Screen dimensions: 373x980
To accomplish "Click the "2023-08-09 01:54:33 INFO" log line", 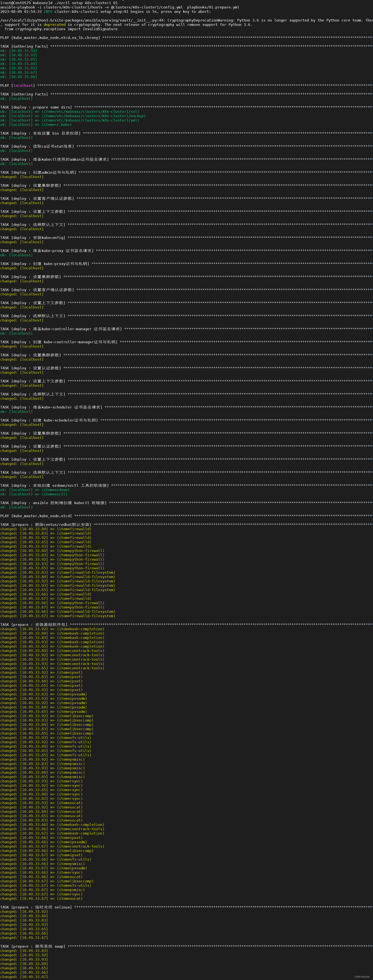I will [105, 11].
